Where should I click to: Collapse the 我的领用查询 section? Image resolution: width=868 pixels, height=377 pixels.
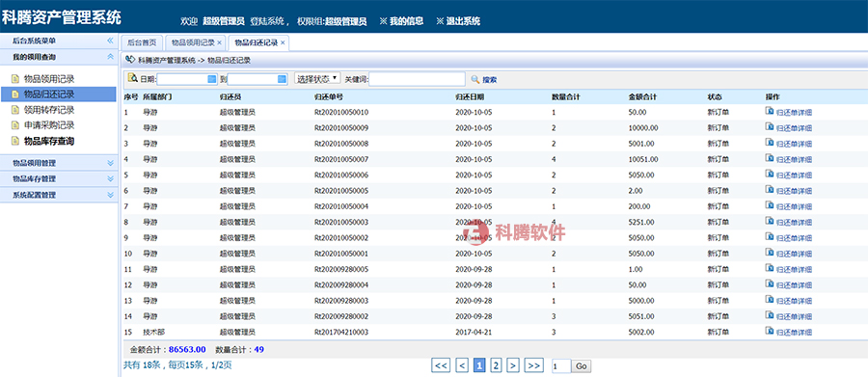110,57
